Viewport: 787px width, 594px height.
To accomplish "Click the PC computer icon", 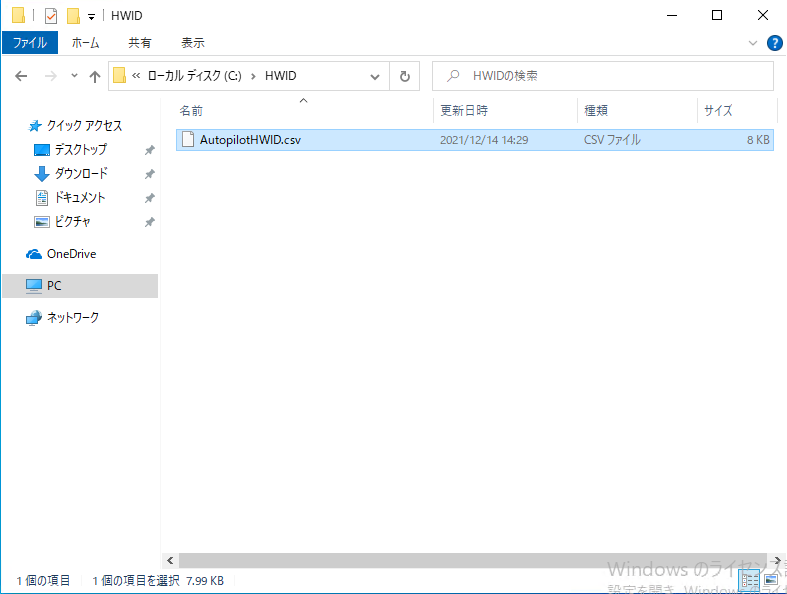I will (x=34, y=286).
